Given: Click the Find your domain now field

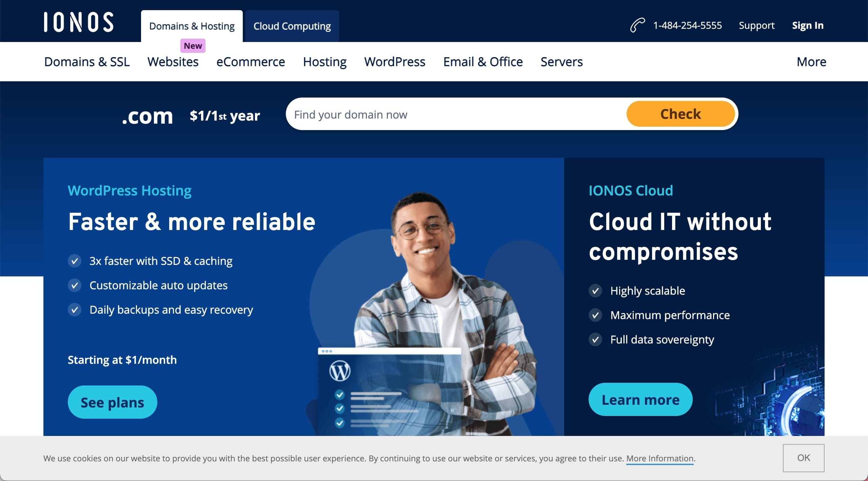Looking at the screenshot, I should [x=456, y=114].
